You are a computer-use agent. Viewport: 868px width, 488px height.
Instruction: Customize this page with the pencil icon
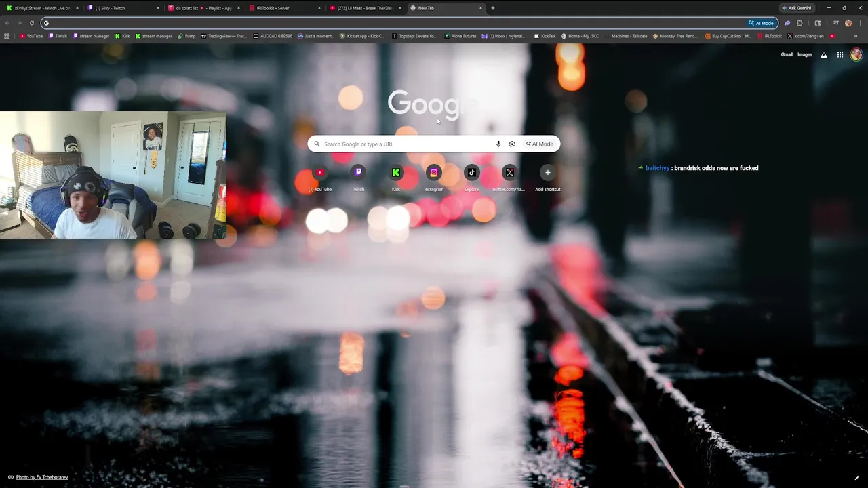tap(857, 478)
